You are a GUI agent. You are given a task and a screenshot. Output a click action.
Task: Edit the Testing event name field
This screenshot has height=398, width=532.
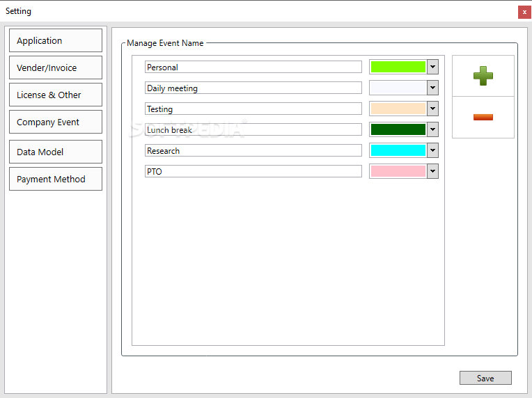[253, 109]
